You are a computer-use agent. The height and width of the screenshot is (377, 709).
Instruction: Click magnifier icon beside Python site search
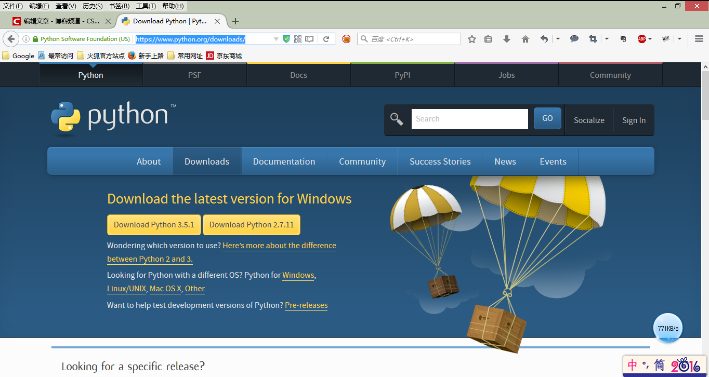point(397,119)
